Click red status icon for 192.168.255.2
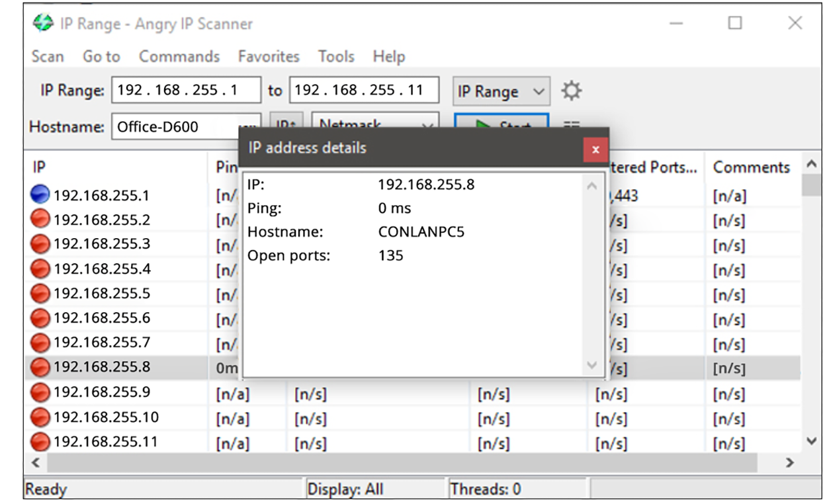 pos(40,219)
